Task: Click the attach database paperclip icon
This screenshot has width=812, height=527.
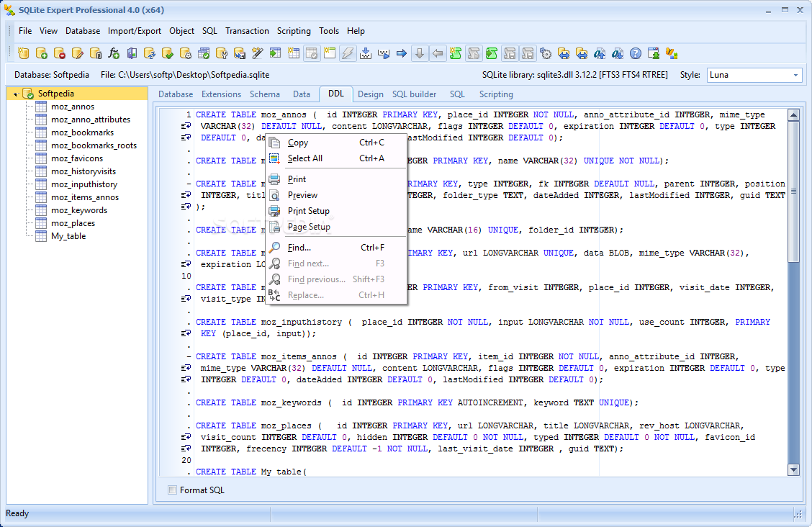Action: pyautogui.click(x=96, y=53)
